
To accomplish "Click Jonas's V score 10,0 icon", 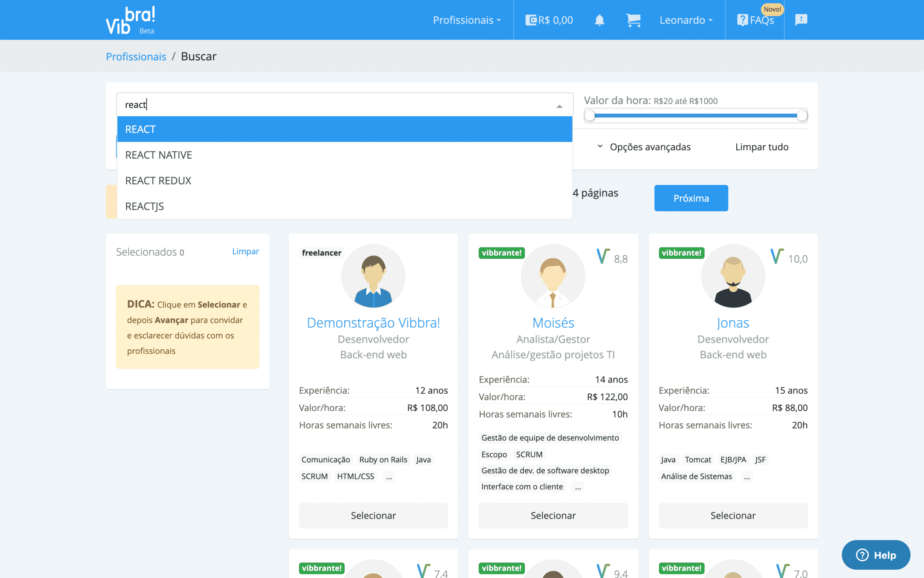I will 777,256.
